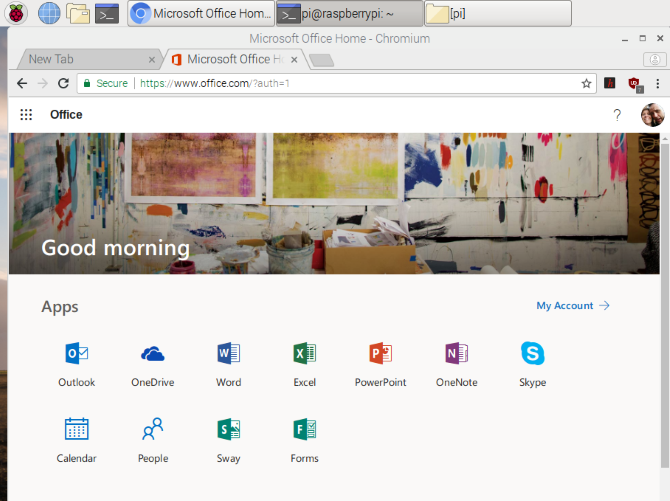Follow the My Account link
The height and width of the screenshot is (501, 670).
point(572,306)
